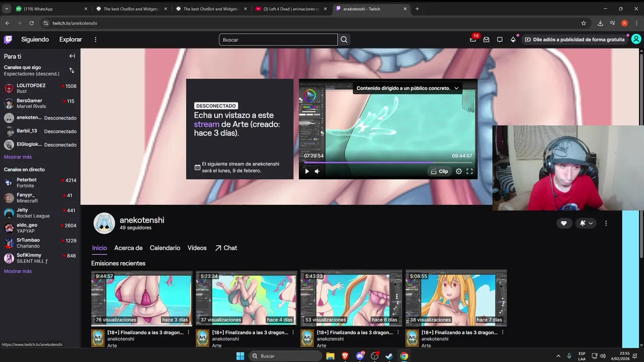Open options for the hace 7 días video
Screen dimensions: 644x362
[503, 332]
